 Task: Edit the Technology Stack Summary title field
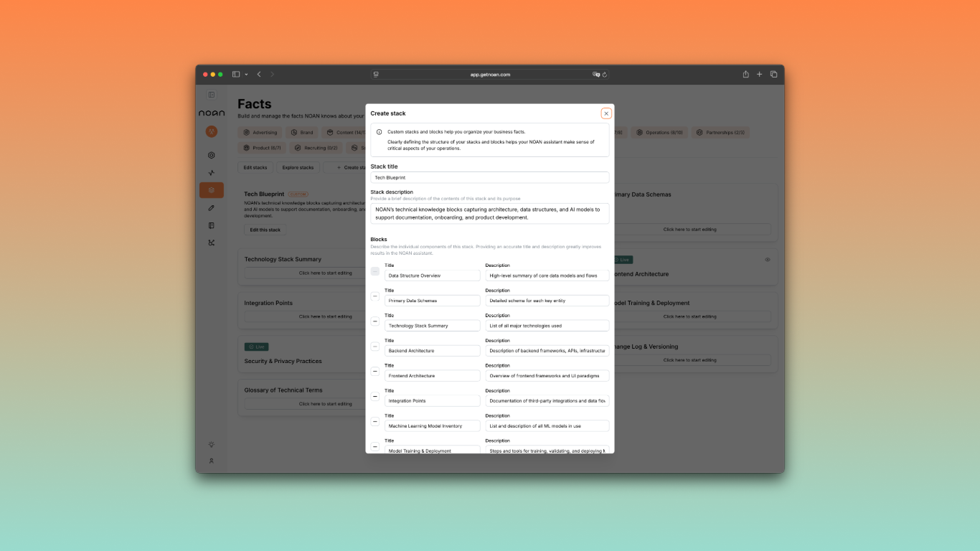click(433, 326)
